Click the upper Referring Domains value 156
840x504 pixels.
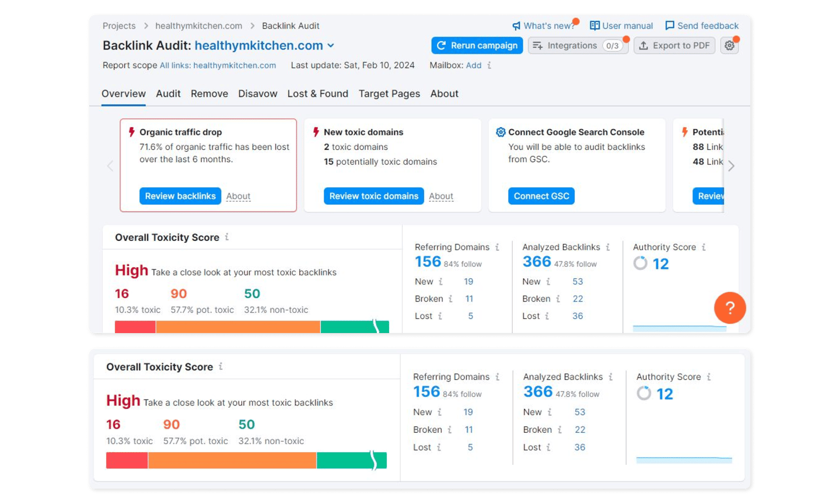click(428, 262)
